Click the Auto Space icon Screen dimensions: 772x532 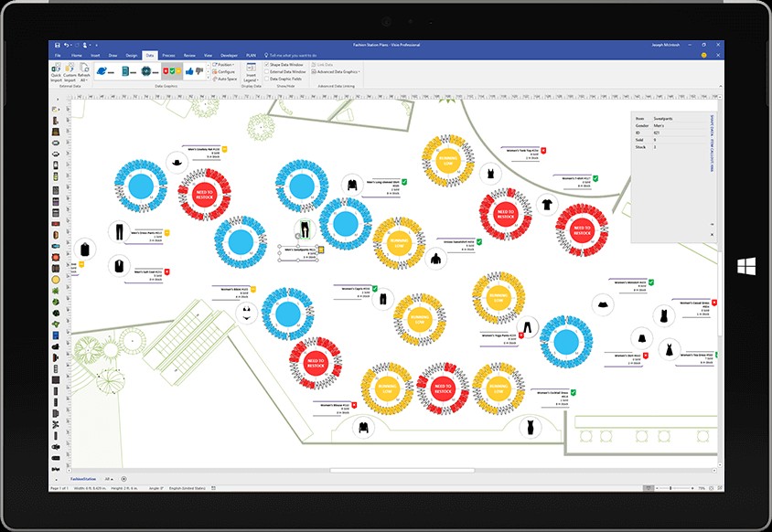tap(225, 79)
